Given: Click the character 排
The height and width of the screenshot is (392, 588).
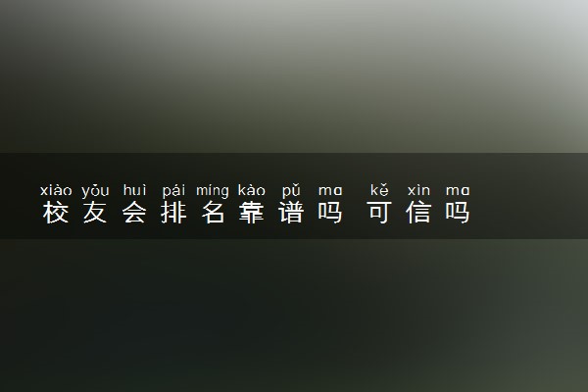Looking at the screenshot, I should pyautogui.click(x=173, y=213).
